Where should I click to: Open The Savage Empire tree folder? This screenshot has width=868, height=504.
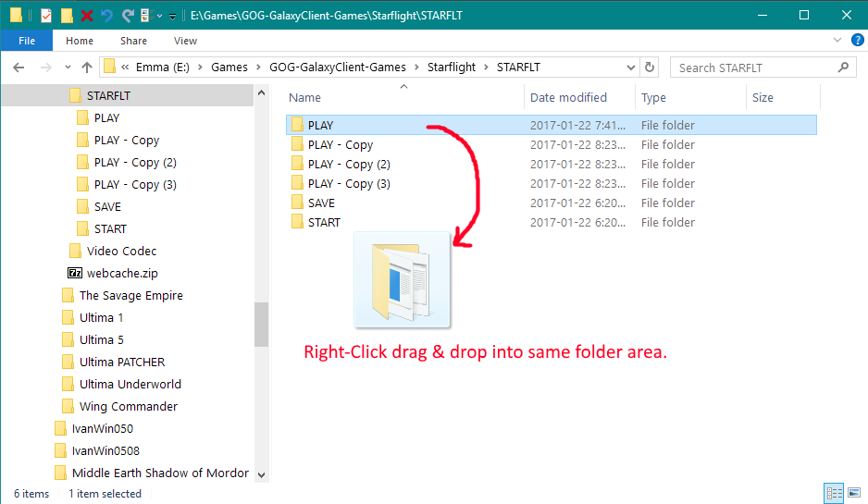coord(130,295)
